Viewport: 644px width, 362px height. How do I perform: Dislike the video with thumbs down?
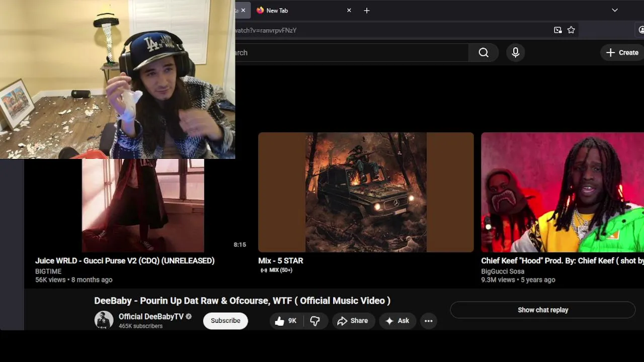click(315, 321)
